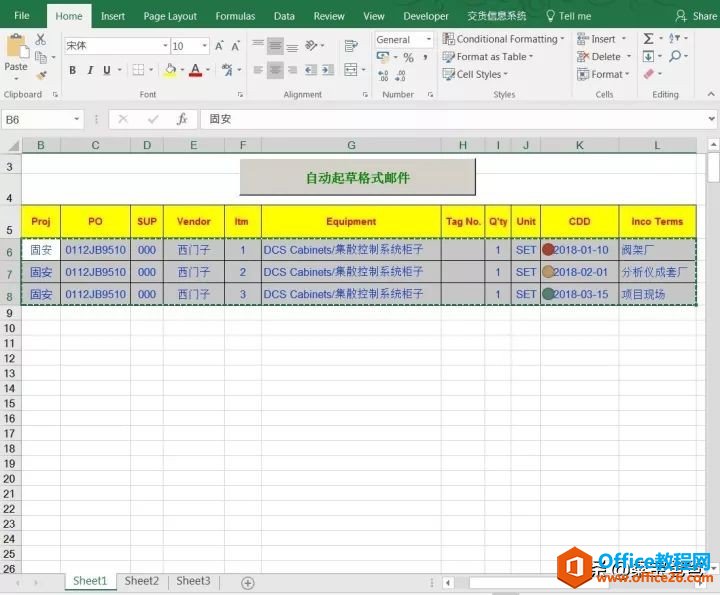
Task: Open the font name dropdown
Action: click(x=165, y=45)
